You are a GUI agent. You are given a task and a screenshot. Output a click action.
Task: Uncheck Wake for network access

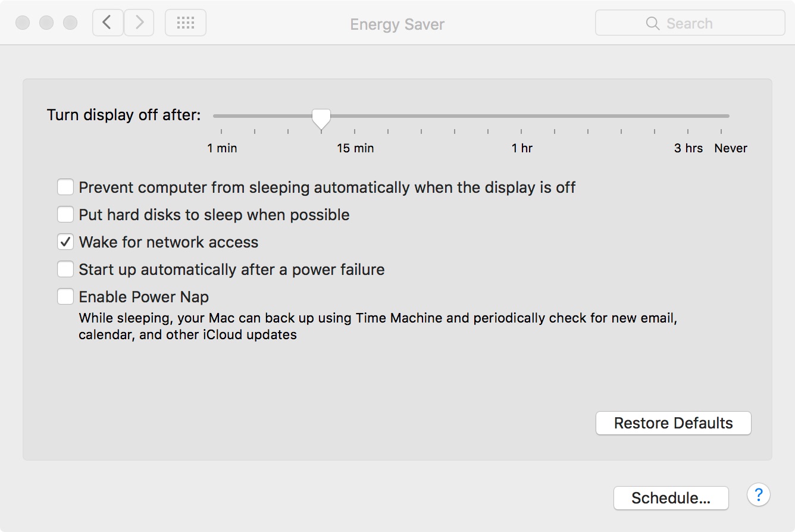[x=65, y=242]
